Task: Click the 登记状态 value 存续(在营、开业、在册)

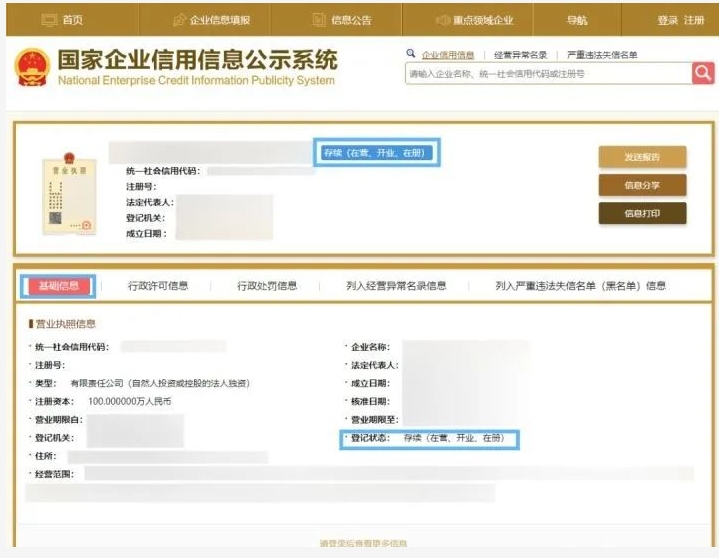Action: click(x=454, y=438)
